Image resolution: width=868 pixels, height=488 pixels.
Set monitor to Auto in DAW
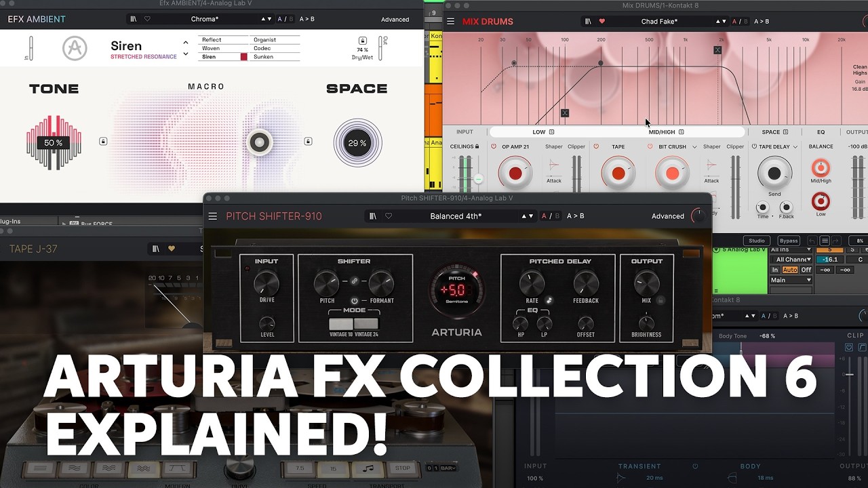(789, 270)
